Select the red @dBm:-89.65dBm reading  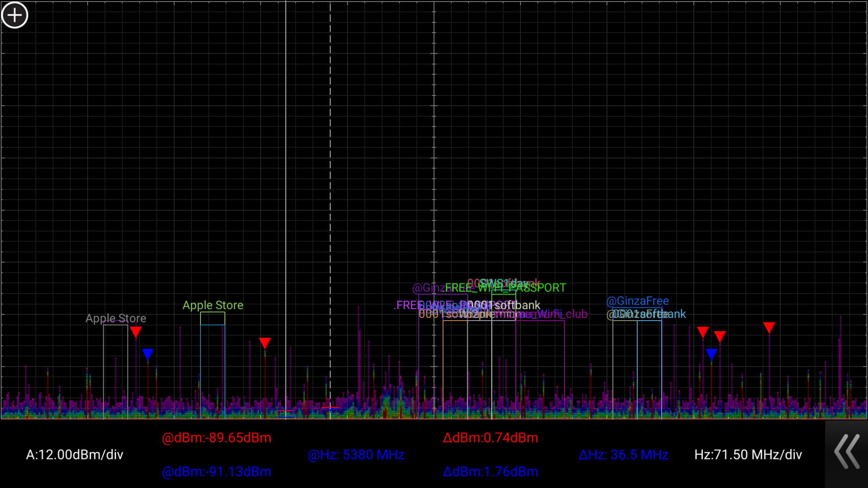pos(217,438)
